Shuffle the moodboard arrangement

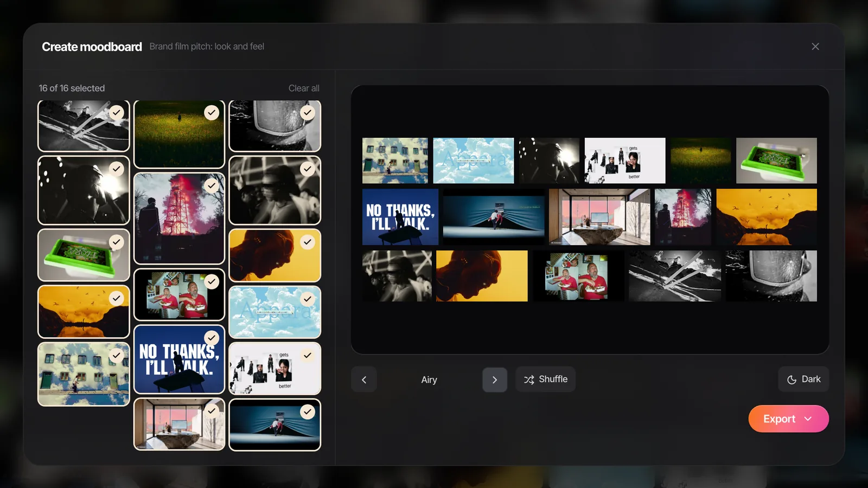tap(545, 380)
